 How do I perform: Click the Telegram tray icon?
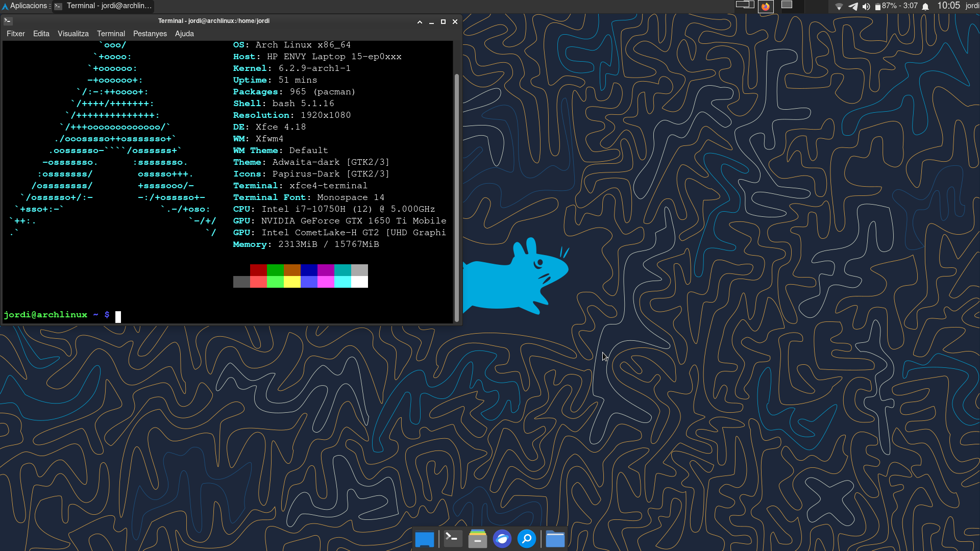coord(853,6)
